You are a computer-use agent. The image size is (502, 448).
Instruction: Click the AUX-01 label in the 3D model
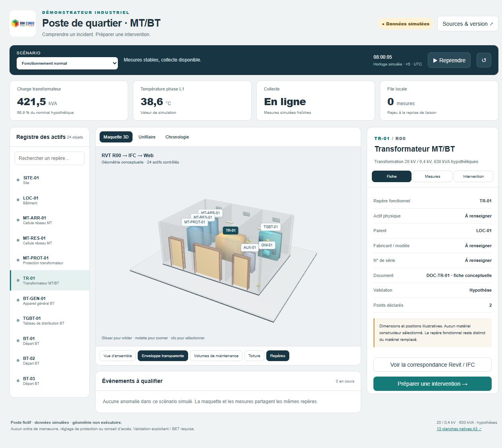click(250, 248)
